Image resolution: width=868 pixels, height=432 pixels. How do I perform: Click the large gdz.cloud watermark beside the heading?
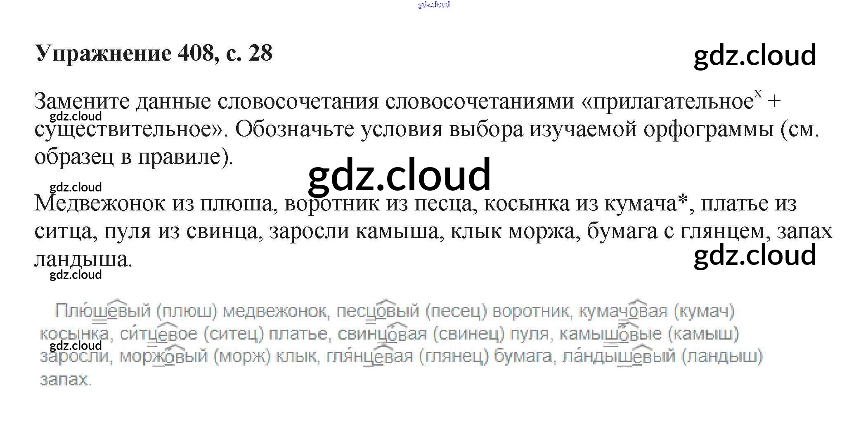click(x=754, y=55)
